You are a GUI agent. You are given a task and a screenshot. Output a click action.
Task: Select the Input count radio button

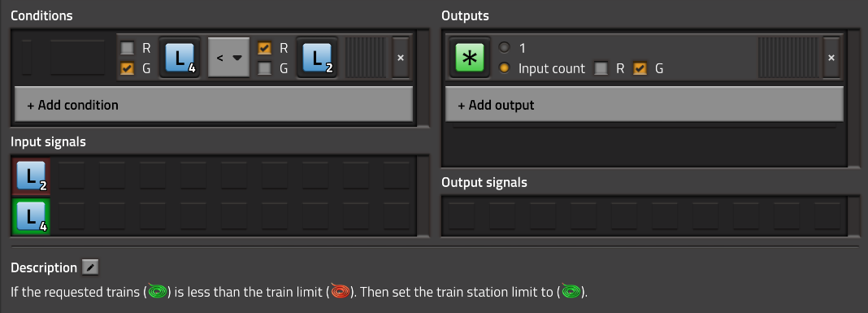[504, 68]
